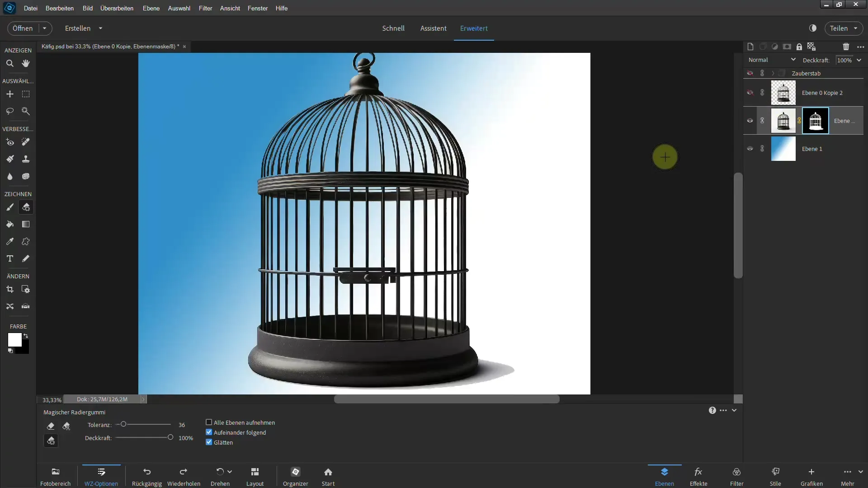Swap foreground and background colors
The image size is (868, 488).
(26, 336)
